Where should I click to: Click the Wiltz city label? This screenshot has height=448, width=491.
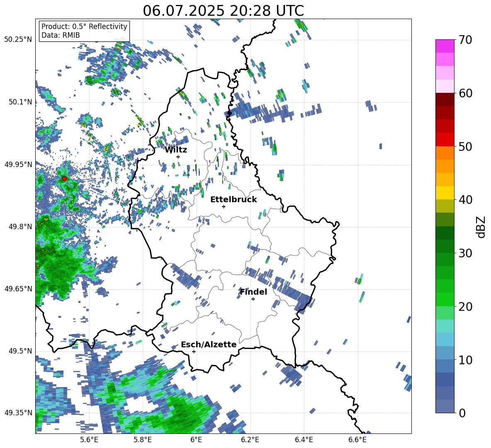point(176,150)
